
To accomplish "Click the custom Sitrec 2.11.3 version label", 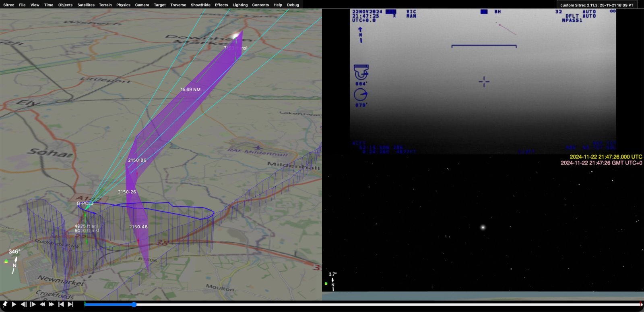I will 597,5.
